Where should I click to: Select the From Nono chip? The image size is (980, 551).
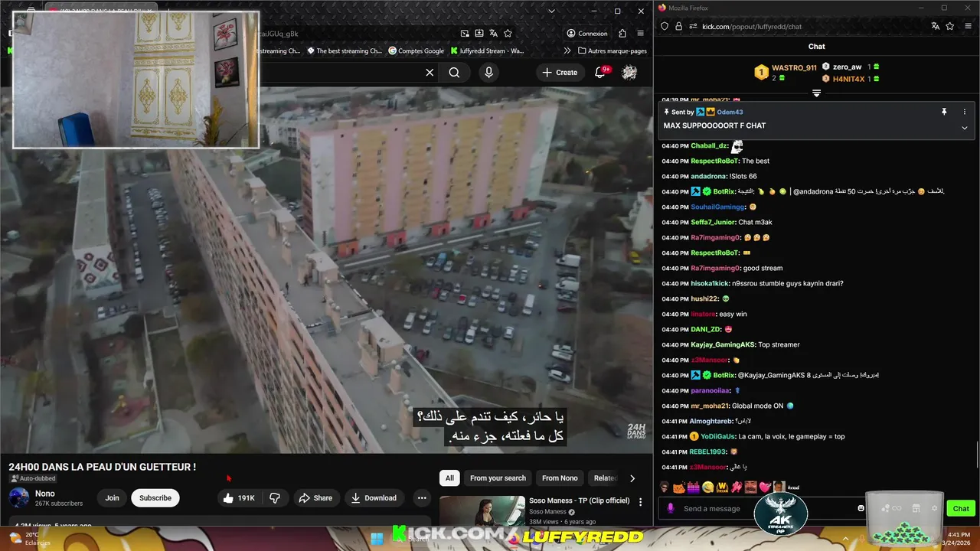pyautogui.click(x=560, y=478)
